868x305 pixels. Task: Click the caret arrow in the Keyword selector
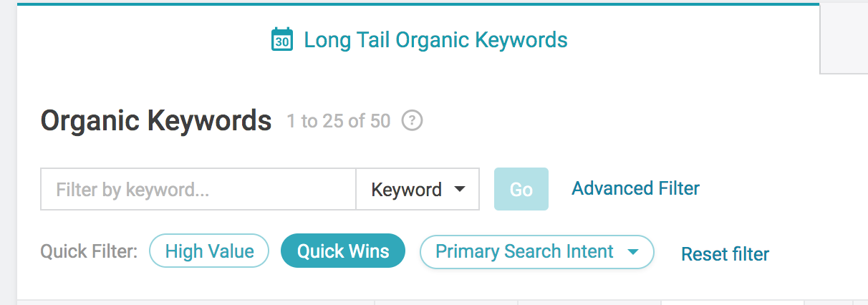[x=460, y=190]
